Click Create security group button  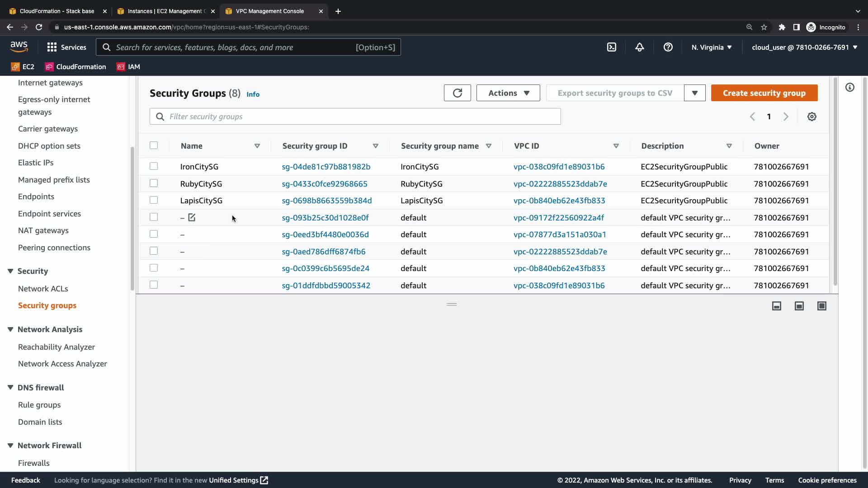[764, 93]
